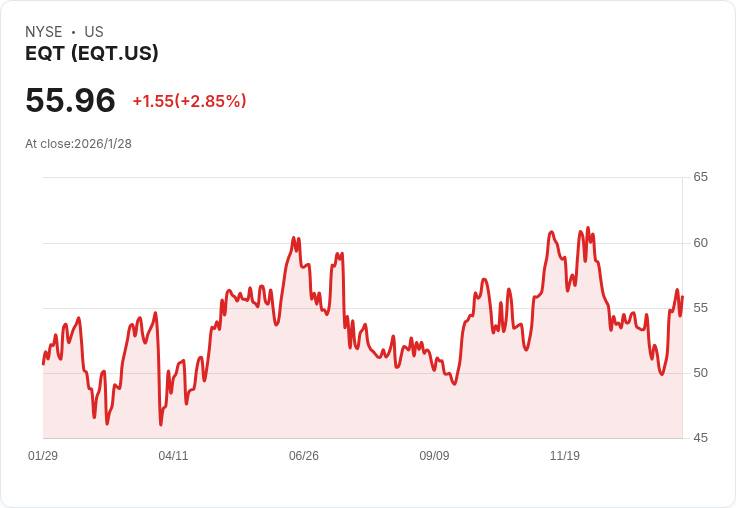Click the 09/09 date axis label
This screenshot has height=508, width=736.
coord(434,456)
